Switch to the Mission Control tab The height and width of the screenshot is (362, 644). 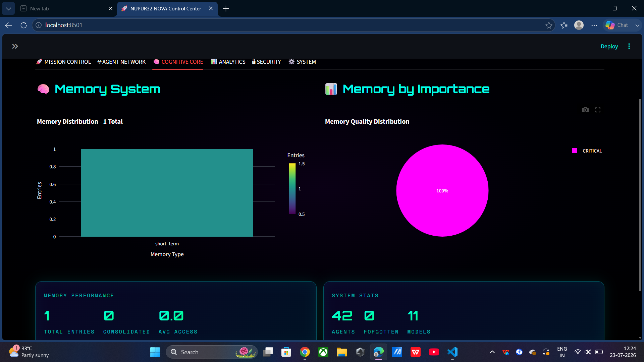[x=63, y=62]
